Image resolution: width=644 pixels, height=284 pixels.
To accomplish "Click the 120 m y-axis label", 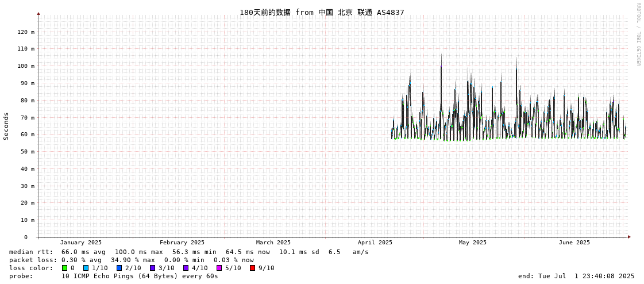I will point(26,32).
